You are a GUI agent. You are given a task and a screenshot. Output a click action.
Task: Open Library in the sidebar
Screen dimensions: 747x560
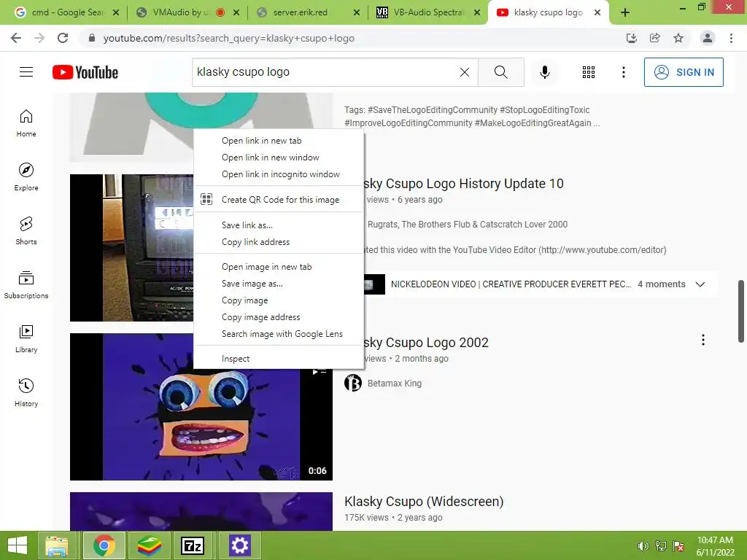[x=26, y=338]
